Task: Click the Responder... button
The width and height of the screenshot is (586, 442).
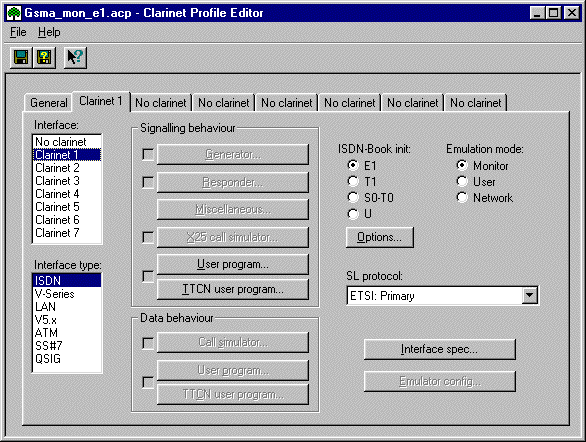Action: click(233, 182)
